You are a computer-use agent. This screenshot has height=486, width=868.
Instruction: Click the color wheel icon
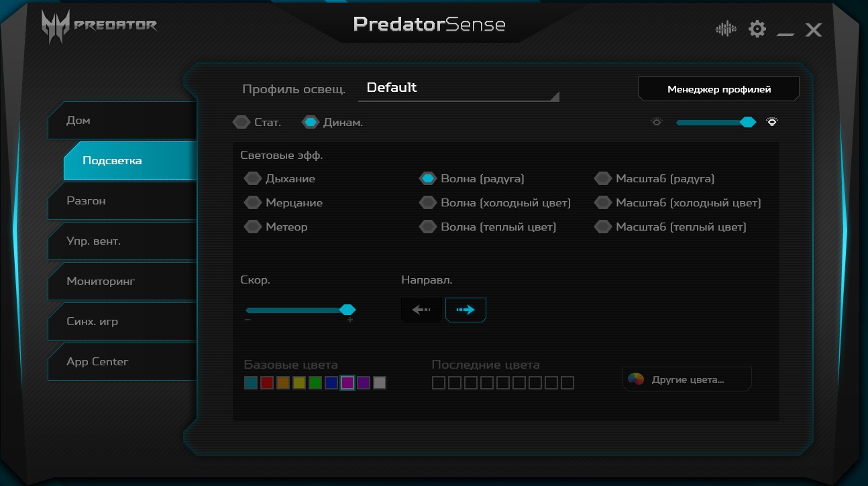(635, 379)
